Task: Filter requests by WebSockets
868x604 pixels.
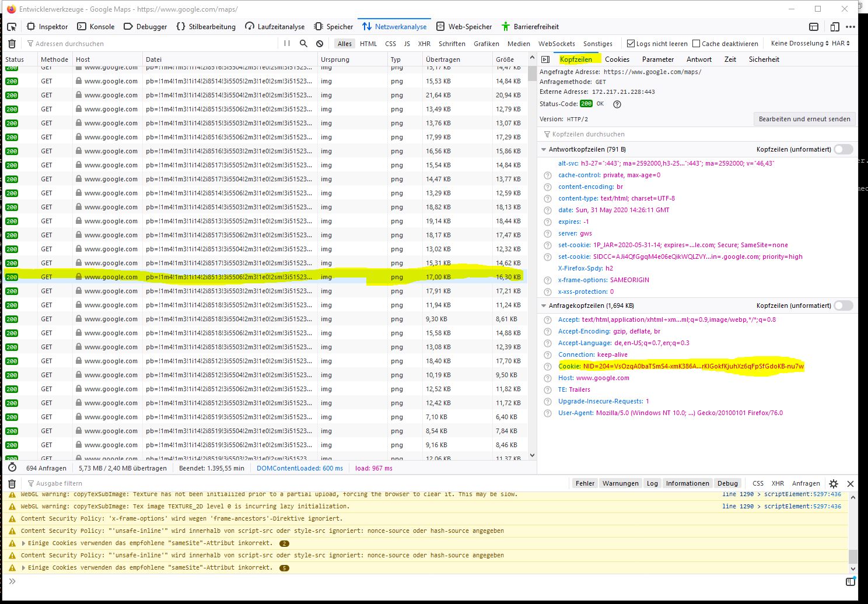Action: [556, 44]
